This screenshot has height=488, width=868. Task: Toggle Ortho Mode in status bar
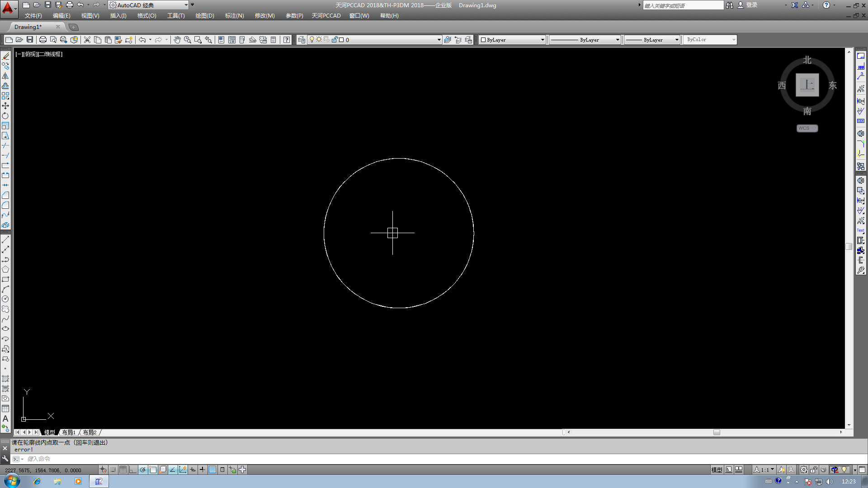133,470
